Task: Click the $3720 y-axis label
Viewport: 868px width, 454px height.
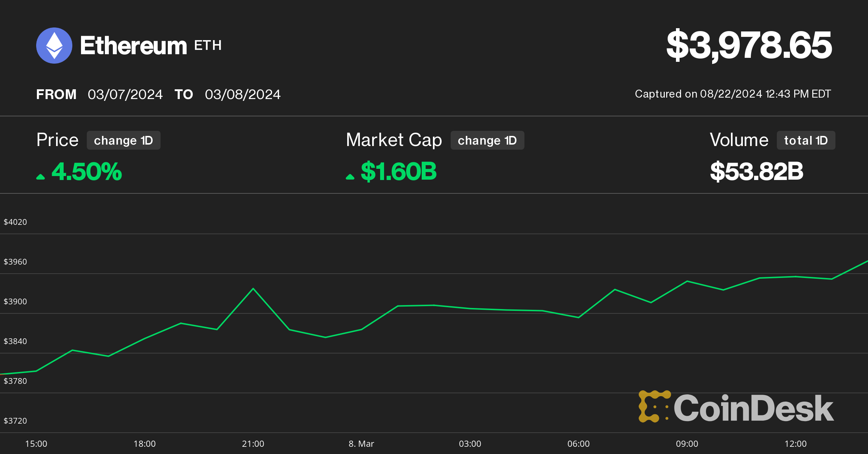Action: 15,421
